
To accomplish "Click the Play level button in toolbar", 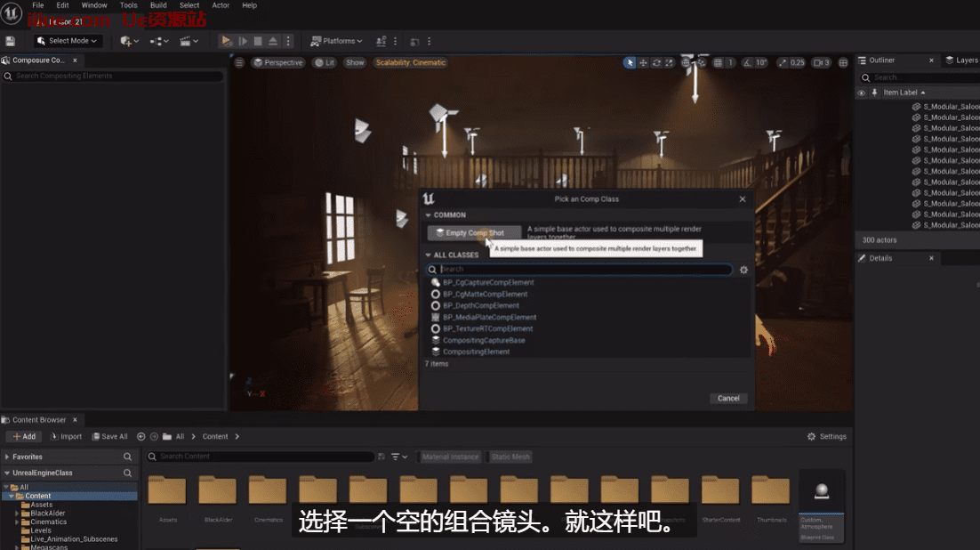I will (226, 41).
